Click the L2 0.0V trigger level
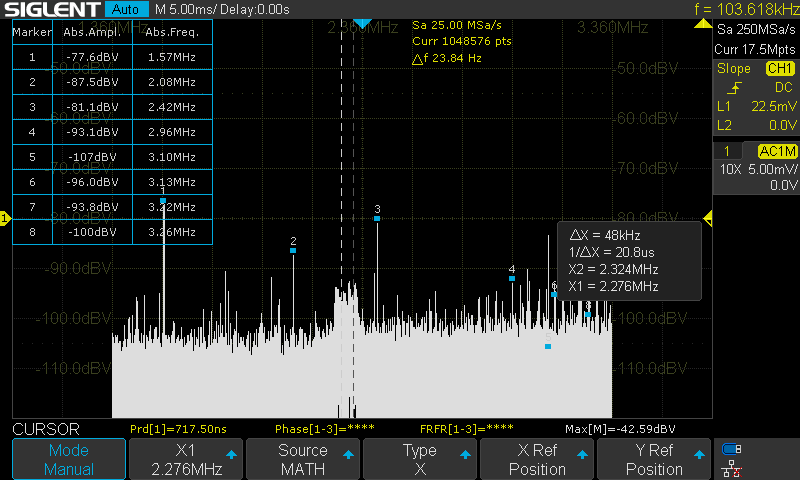Screen dimensions: 800x480 756,125
